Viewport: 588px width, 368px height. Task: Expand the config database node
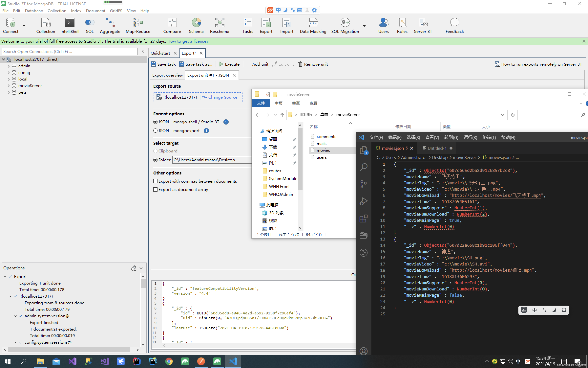9,72
